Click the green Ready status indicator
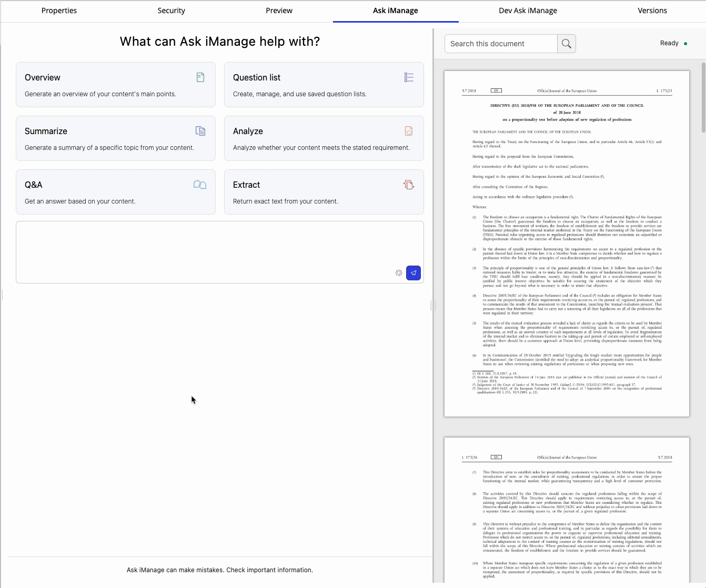Image resolution: width=706 pixels, height=588 pixels. click(x=685, y=43)
